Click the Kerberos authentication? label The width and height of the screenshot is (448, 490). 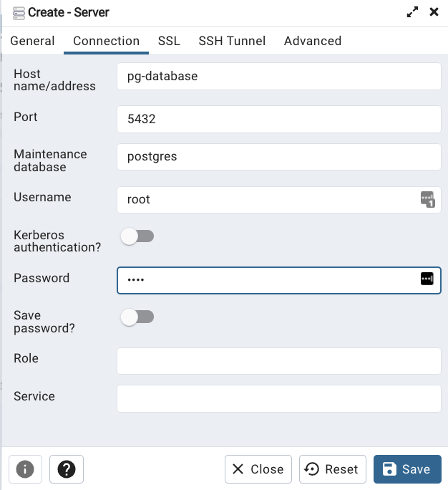[57, 241]
